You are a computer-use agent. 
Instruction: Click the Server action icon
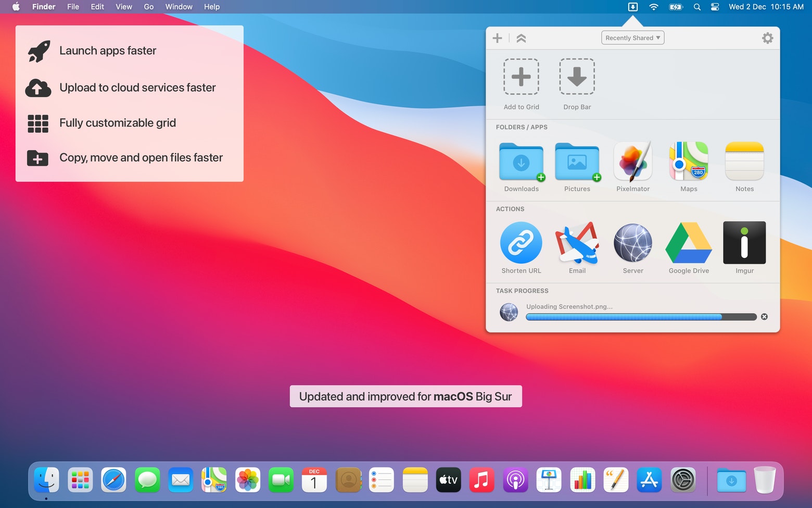pos(632,243)
